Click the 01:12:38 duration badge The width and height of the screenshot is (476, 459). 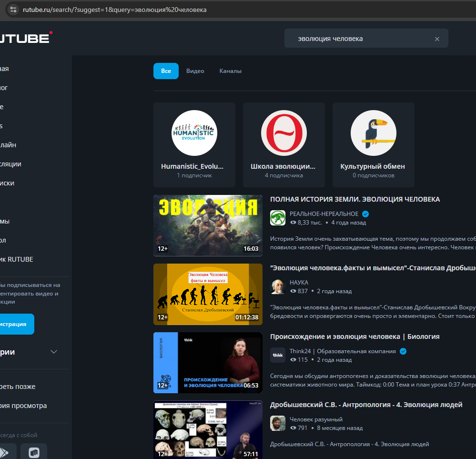click(247, 317)
